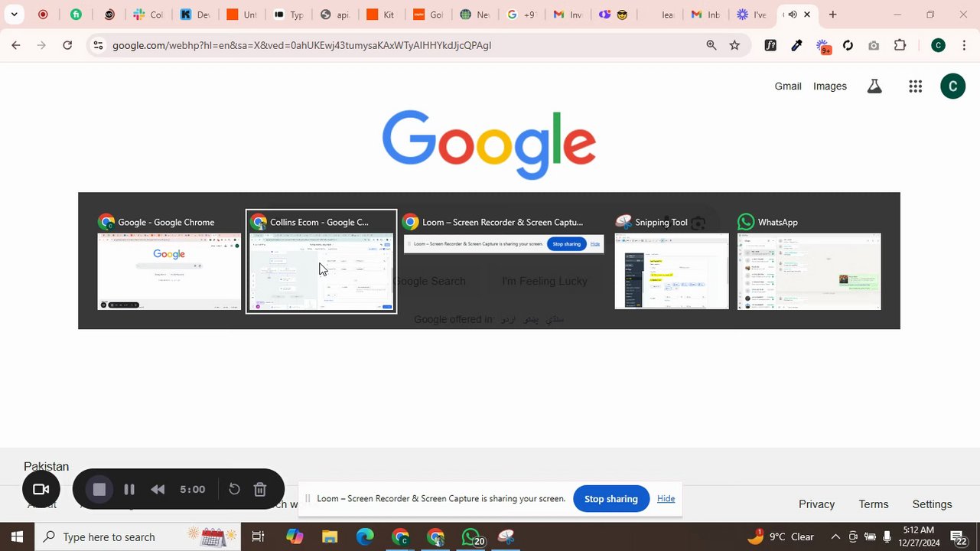Viewport: 980px width, 551px height.
Task: Bookmark this page with the star icon
Action: (734, 45)
